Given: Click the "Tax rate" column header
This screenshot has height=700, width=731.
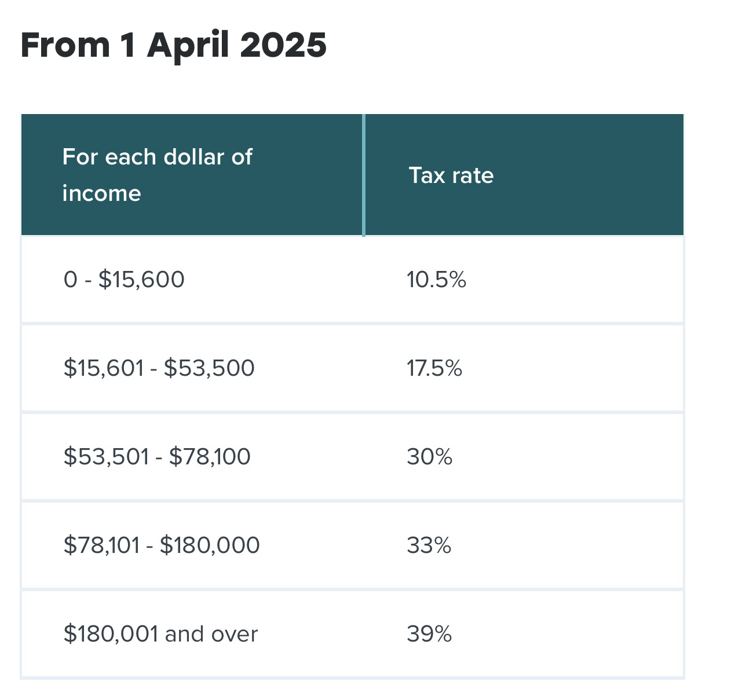Looking at the screenshot, I should (x=451, y=175).
